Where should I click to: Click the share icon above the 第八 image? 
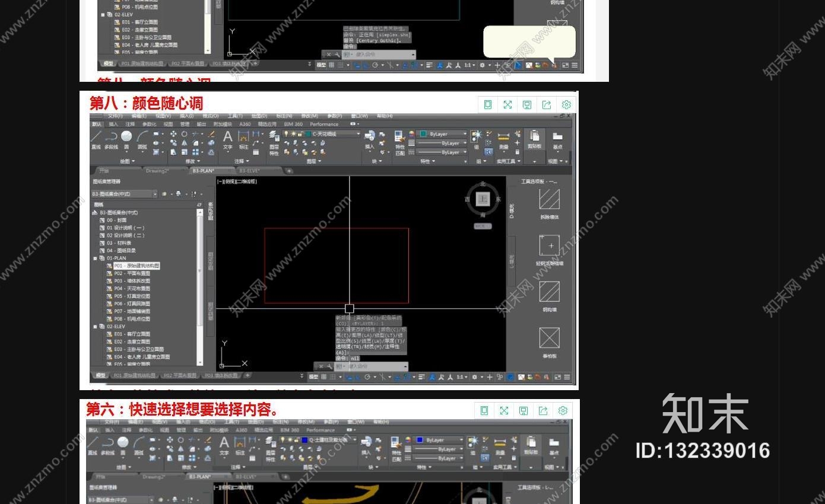pos(547,104)
